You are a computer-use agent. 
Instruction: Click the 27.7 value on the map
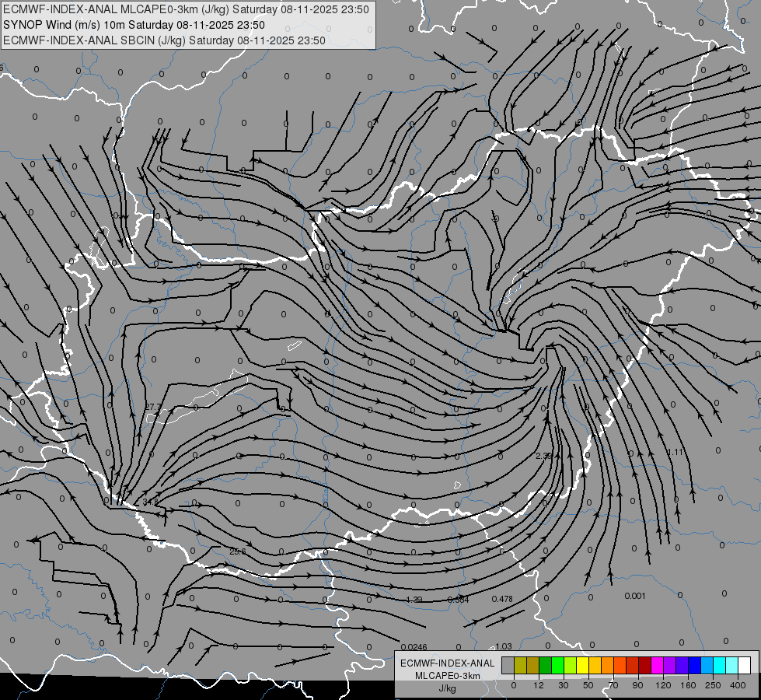coord(153,407)
